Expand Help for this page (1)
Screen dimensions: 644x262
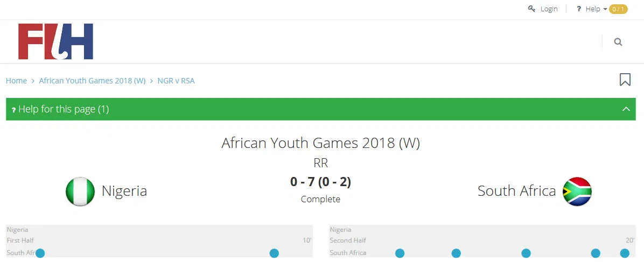(64, 109)
